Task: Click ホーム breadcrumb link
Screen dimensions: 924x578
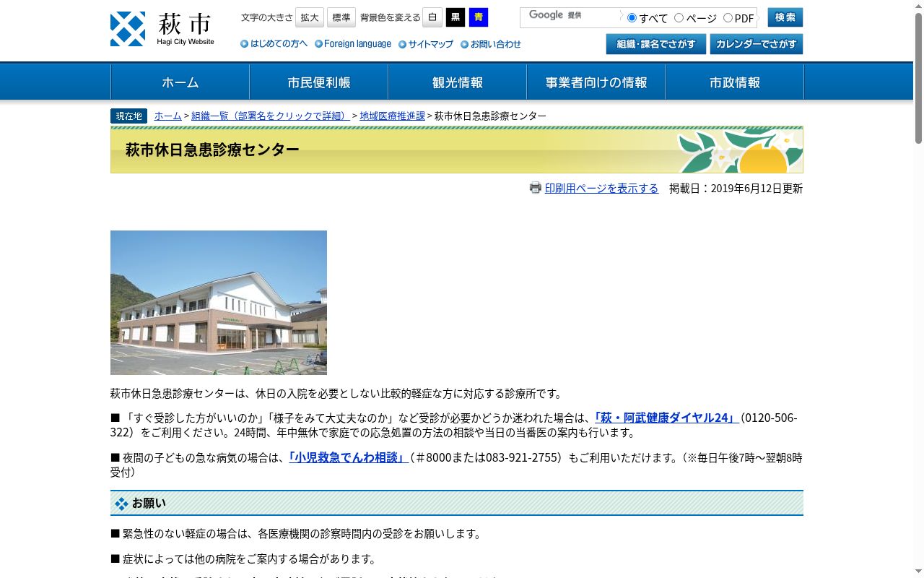Action: 167,116
